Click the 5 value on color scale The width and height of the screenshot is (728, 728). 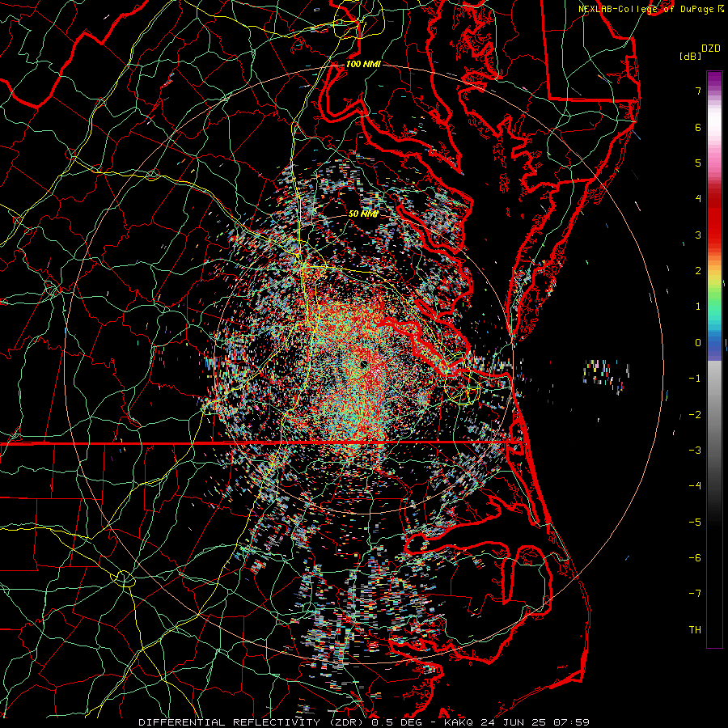coord(698,163)
